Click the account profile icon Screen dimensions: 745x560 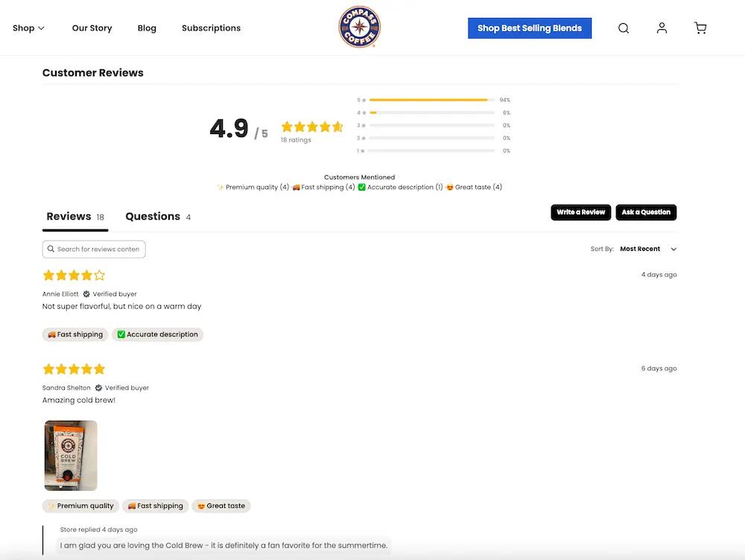click(x=662, y=28)
